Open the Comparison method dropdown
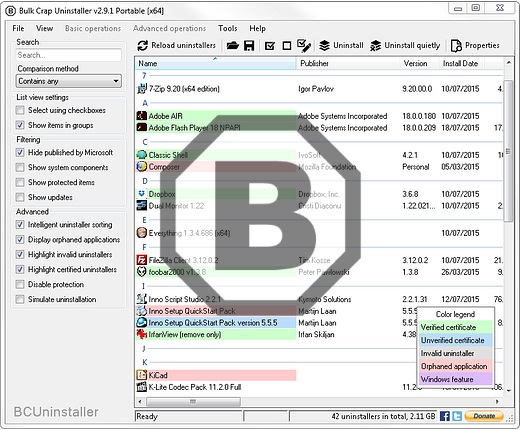The width and height of the screenshot is (520, 430). pyautogui.click(x=69, y=81)
